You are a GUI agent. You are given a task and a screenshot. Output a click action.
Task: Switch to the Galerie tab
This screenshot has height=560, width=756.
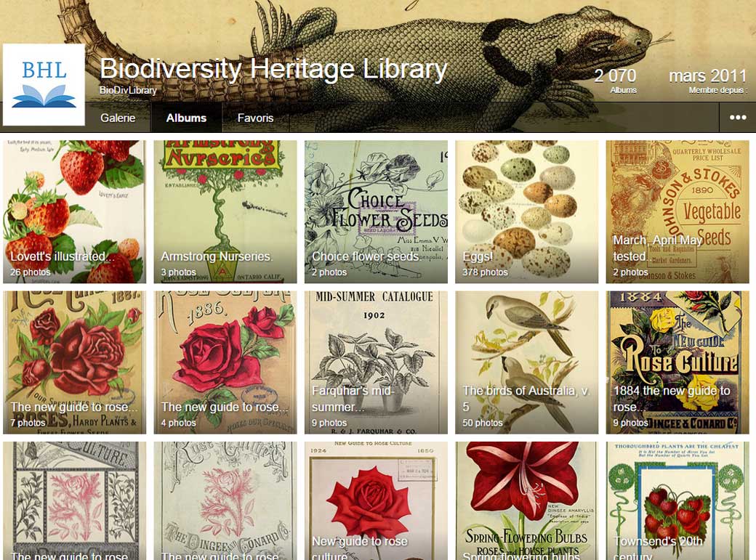point(118,118)
